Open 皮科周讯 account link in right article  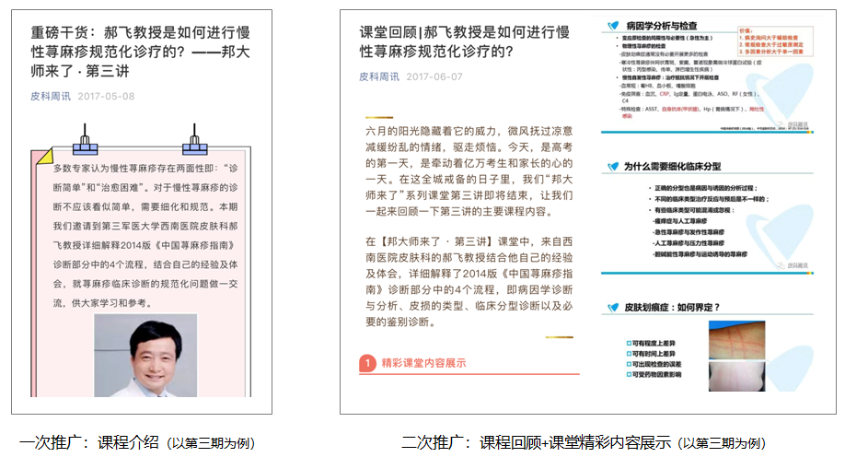point(379,76)
